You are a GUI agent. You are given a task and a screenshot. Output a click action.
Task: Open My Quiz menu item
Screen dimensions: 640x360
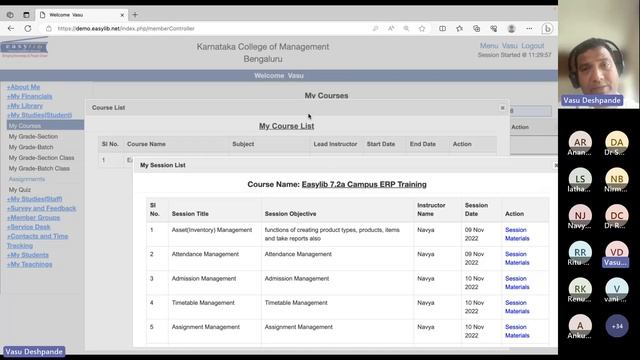(20, 190)
